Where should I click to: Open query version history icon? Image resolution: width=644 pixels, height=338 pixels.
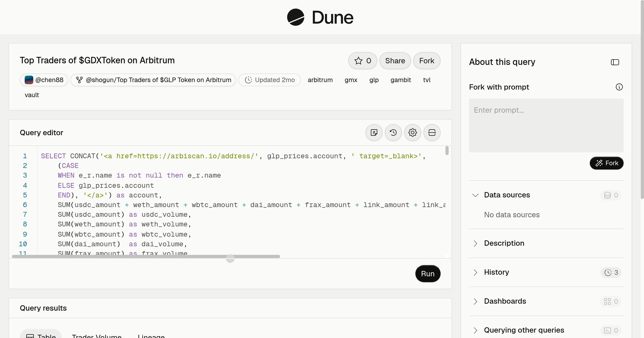click(x=393, y=133)
